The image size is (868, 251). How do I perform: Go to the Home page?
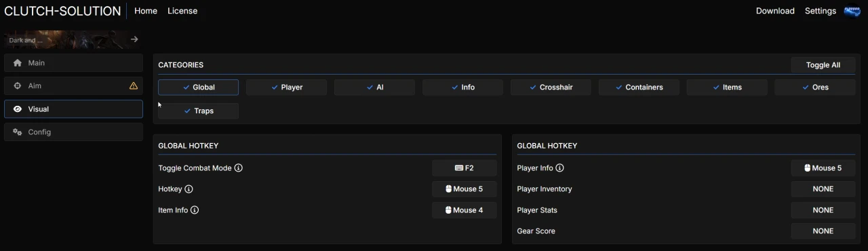(146, 11)
